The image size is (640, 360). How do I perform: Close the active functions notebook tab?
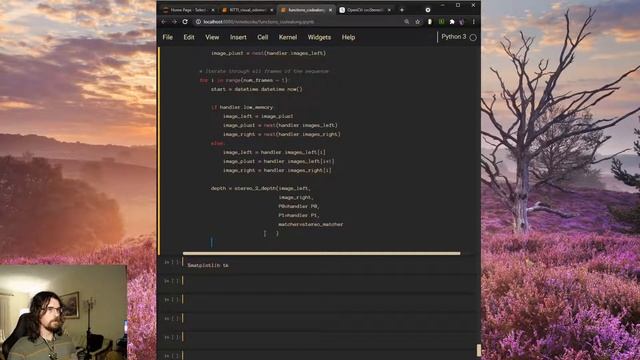coord(330,10)
